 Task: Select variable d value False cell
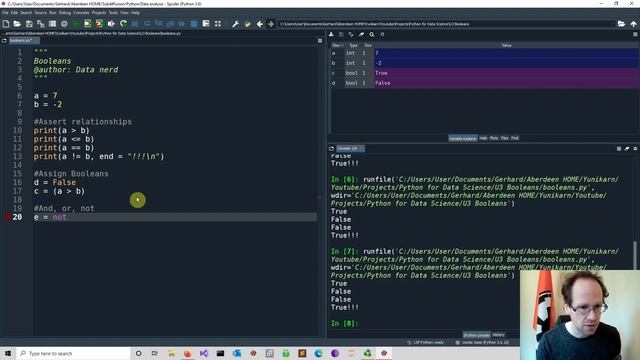tap(506, 83)
